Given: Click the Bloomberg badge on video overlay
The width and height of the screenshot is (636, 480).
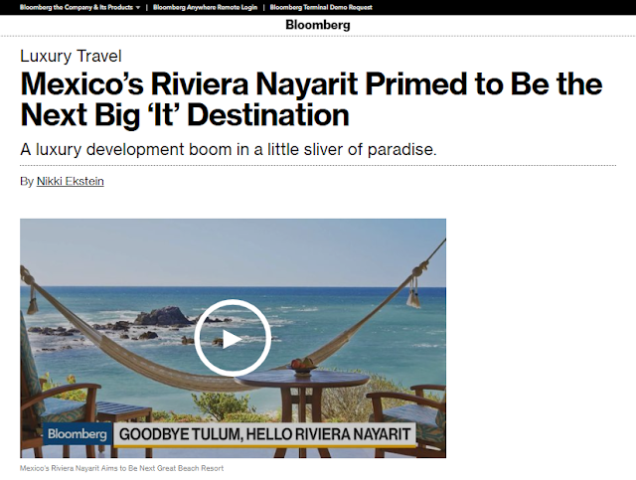Looking at the screenshot, I should point(77,434).
